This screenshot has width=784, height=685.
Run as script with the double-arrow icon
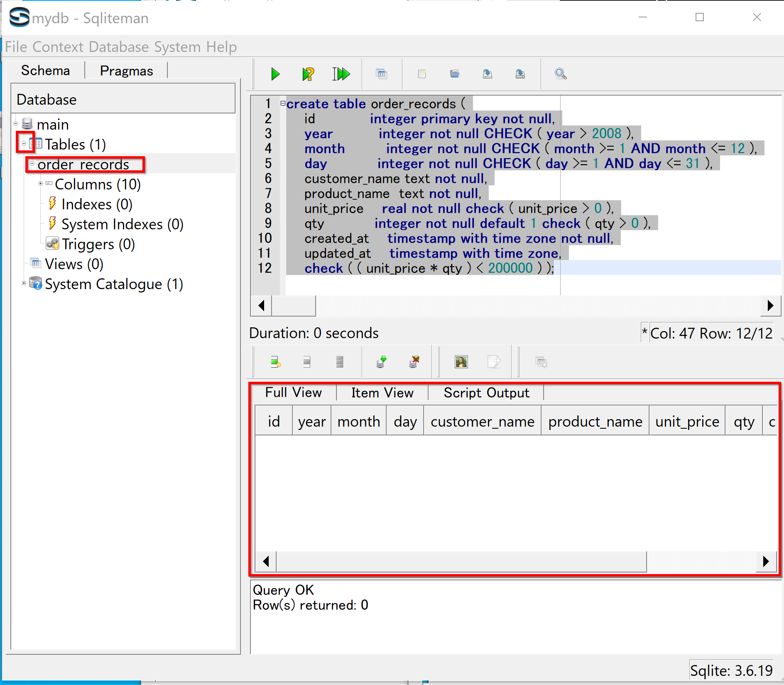tap(341, 74)
